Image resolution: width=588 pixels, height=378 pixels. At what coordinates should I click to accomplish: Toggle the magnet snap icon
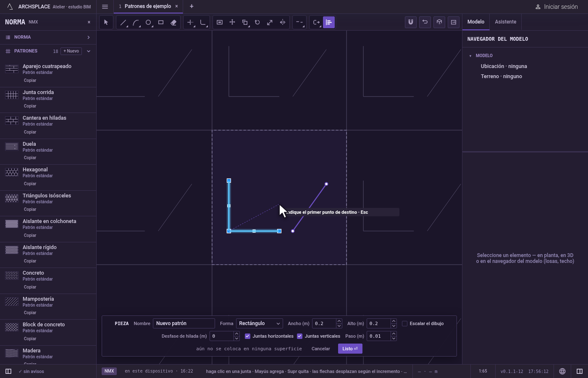pos(411,22)
